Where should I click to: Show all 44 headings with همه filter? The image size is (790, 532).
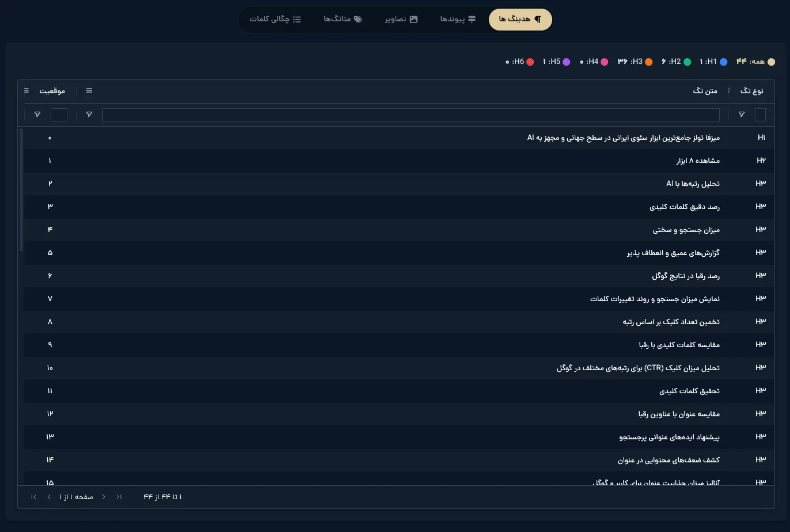(x=755, y=62)
